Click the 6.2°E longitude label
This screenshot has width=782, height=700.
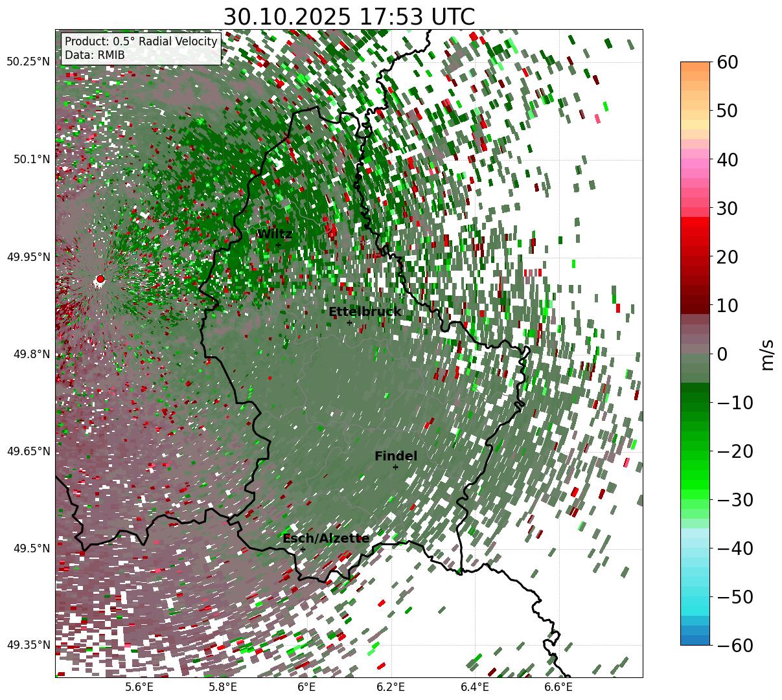391,687
